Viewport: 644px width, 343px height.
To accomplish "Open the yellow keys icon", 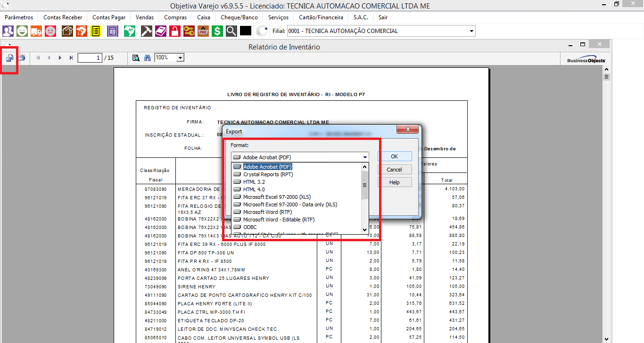I will (x=189, y=31).
